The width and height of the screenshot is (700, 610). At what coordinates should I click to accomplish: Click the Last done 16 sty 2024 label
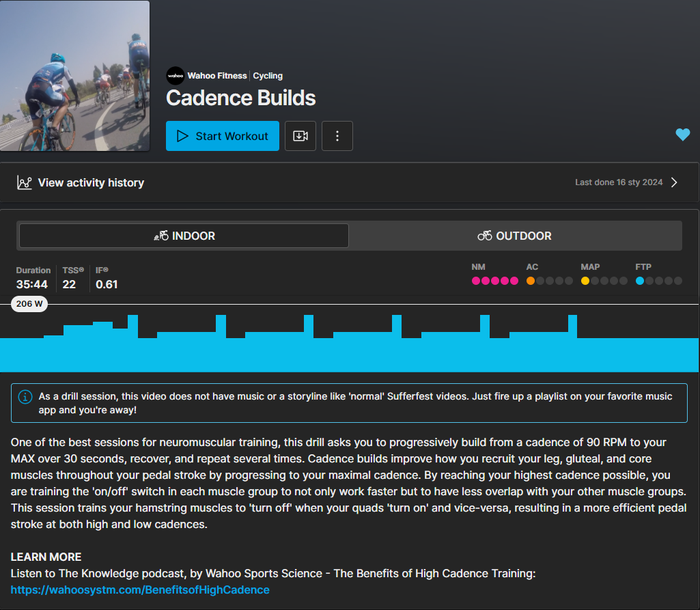(x=619, y=182)
